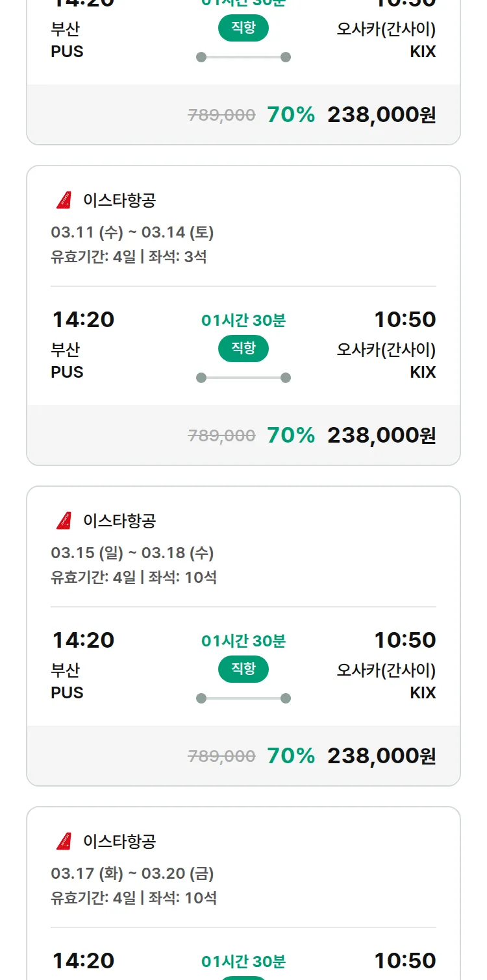Open the 03.17 (화) ~ 03.20 (금) flight
The height and width of the screenshot is (980, 487).
click(x=132, y=874)
